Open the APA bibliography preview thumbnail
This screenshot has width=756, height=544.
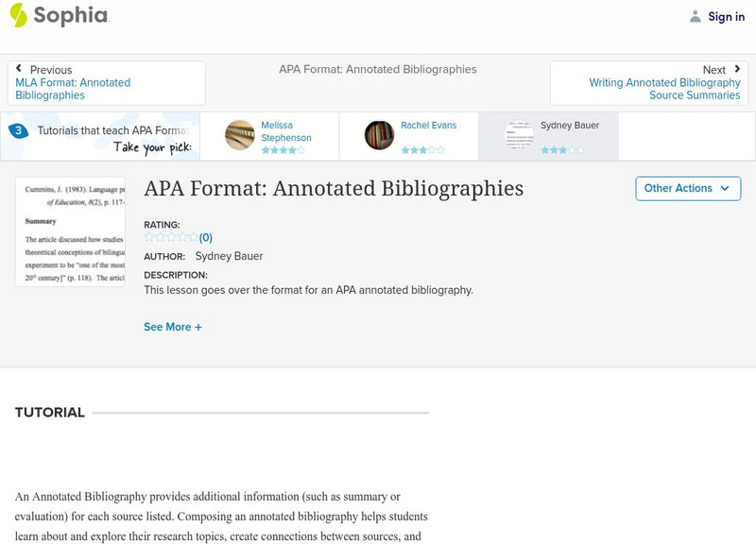click(70, 231)
